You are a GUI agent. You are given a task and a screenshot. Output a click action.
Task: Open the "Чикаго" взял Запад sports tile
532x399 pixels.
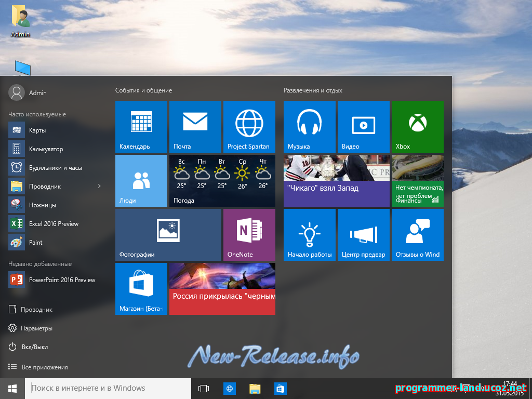coord(337,180)
